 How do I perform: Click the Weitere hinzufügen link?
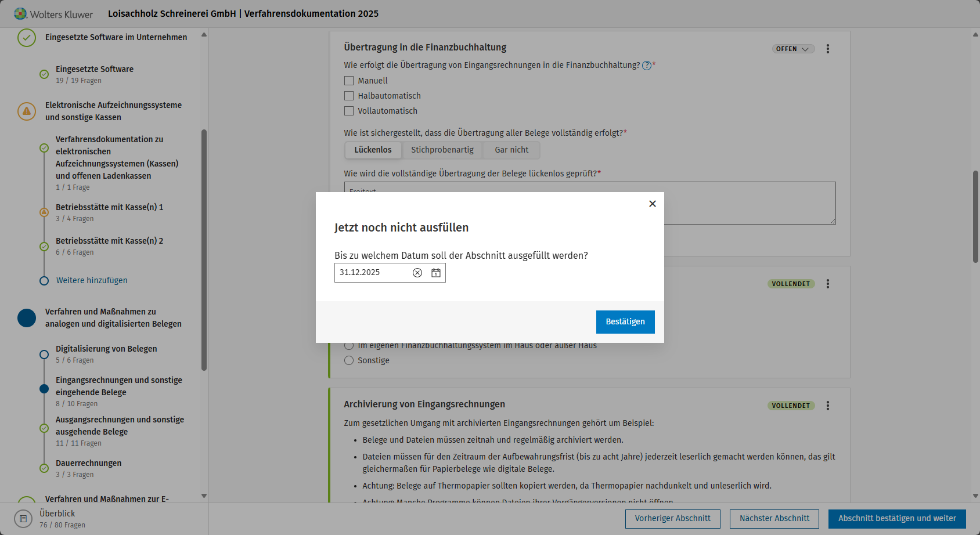pyautogui.click(x=92, y=280)
